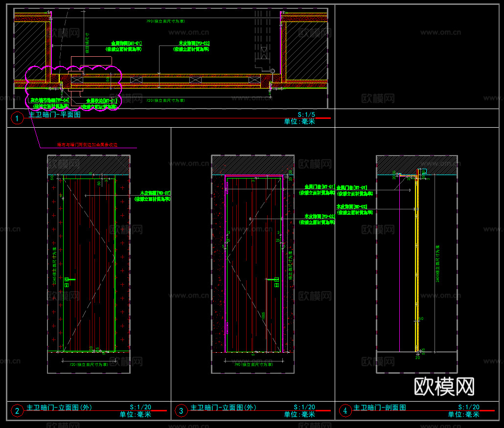
Task: Click the 2400 vertical dimension in section view
Action: tap(438, 264)
